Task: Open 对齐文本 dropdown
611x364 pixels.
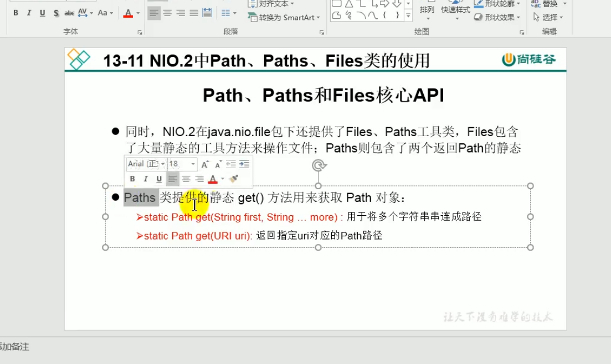Action: tap(271, 4)
